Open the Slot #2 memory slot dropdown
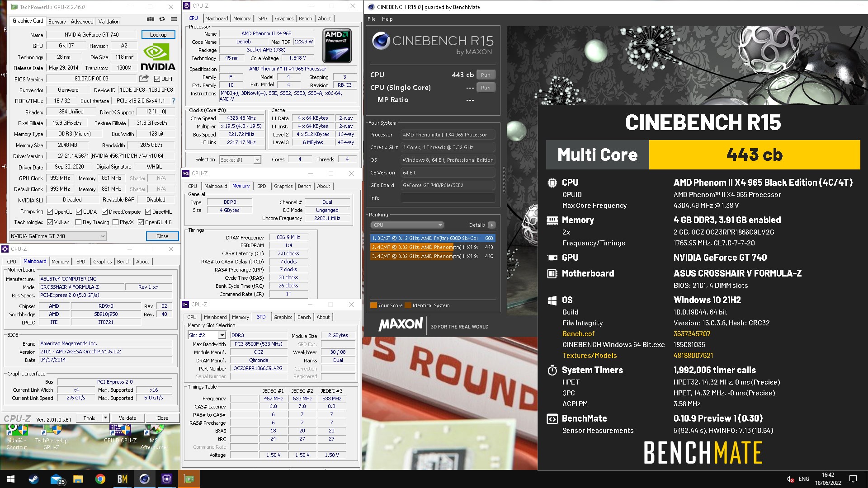The width and height of the screenshot is (868, 488). pyautogui.click(x=206, y=335)
